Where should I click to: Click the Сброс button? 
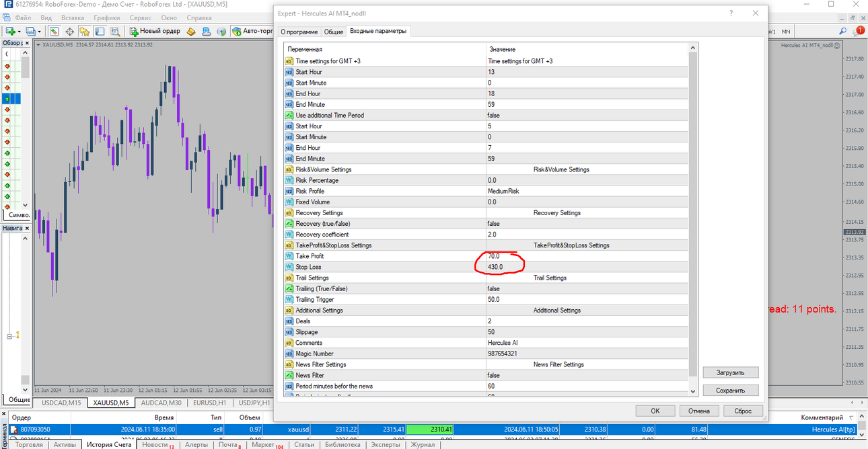tap(744, 411)
